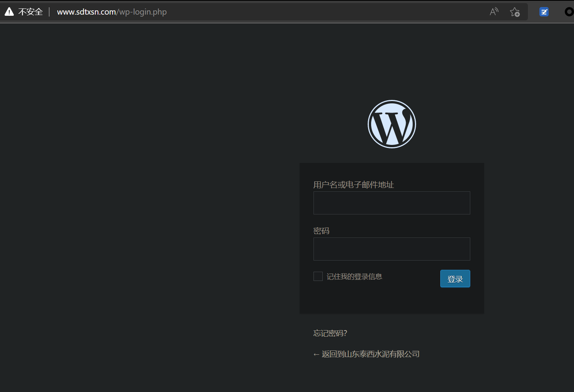Viewport: 574px width, 392px height.
Task: Click the 用户名或电子邮件地址 label
Action: click(353, 185)
